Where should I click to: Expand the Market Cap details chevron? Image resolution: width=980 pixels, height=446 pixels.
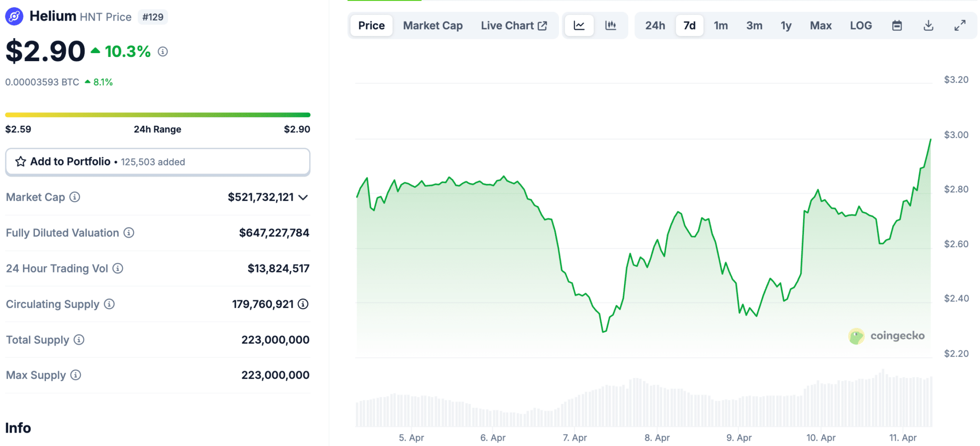pos(303,197)
